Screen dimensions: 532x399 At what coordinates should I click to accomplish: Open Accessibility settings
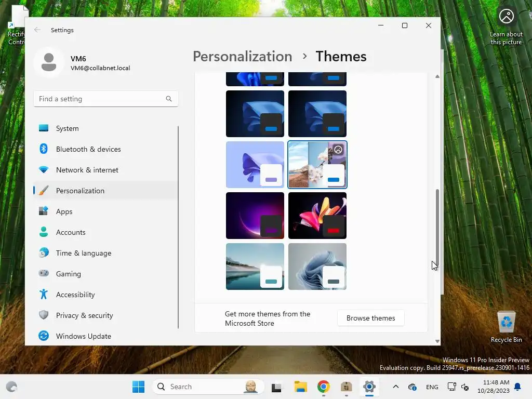[x=105, y=295]
